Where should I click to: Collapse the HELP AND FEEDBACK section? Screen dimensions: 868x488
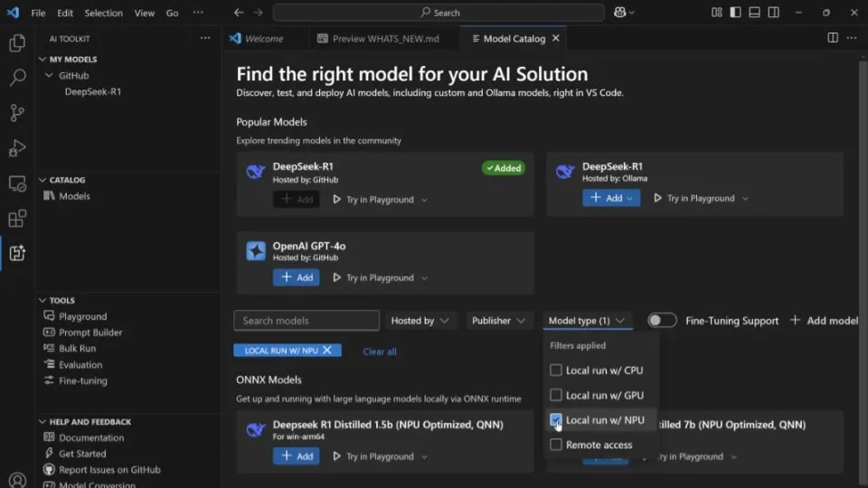[x=42, y=422]
